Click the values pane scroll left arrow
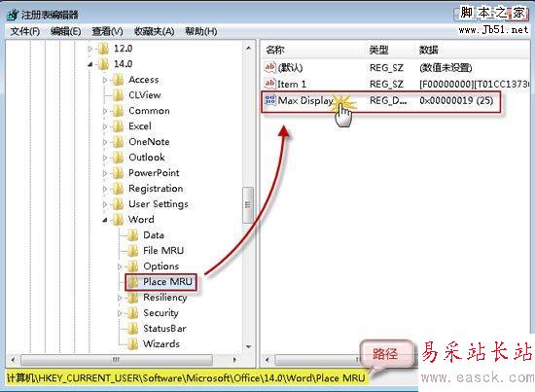The image size is (535, 392). [267, 360]
